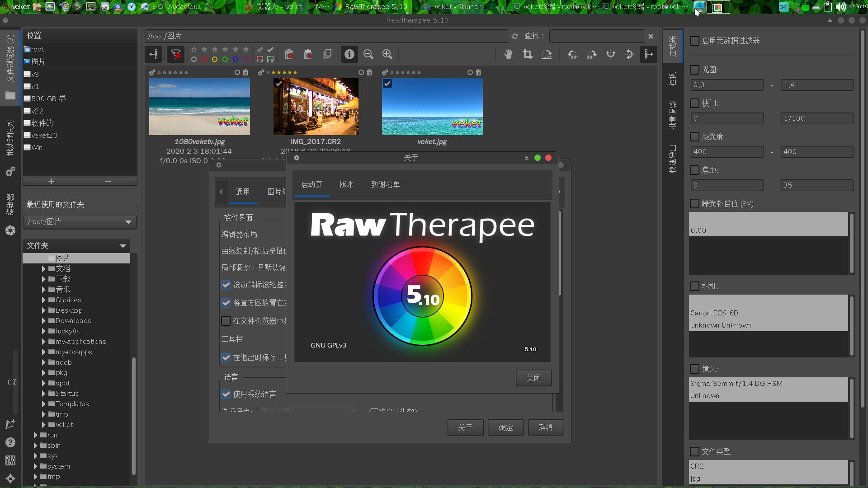Delete 1080veketv.jpg via its trash icon
868x488 pixels.
click(245, 72)
